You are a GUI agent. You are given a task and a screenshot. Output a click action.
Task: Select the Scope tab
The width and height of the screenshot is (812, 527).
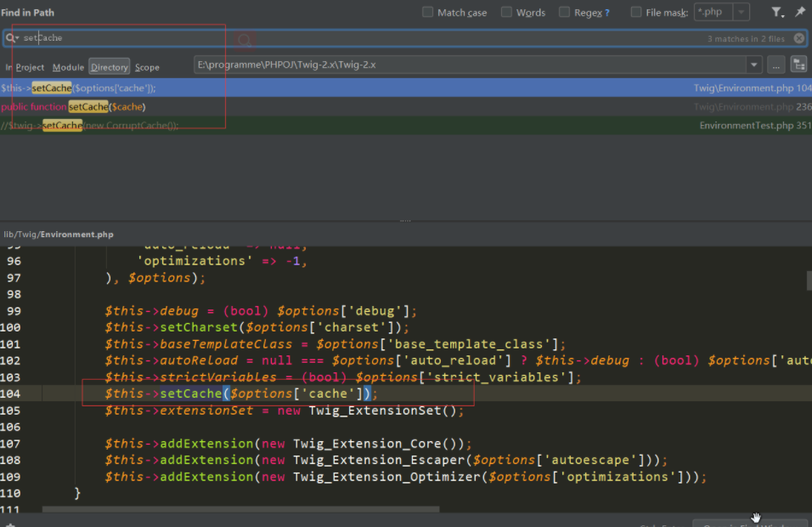point(147,67)
